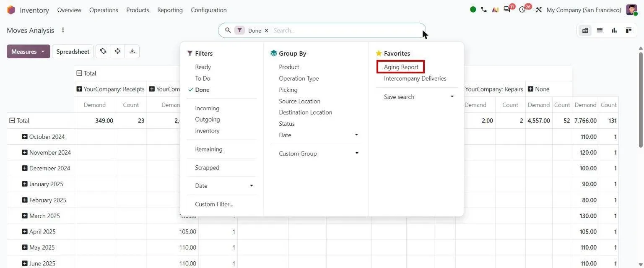Expand the October 2024 row
Image resolution: width=644 pixels, height=268 pixels.
click(x=25, y=137)
